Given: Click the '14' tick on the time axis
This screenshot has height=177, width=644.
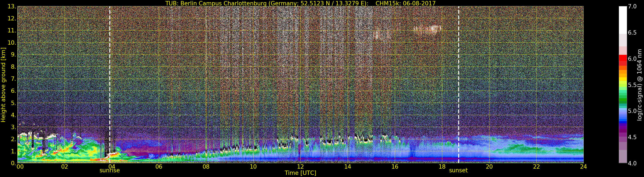Looking at the screenshot, I should click(x=347, y=166).
